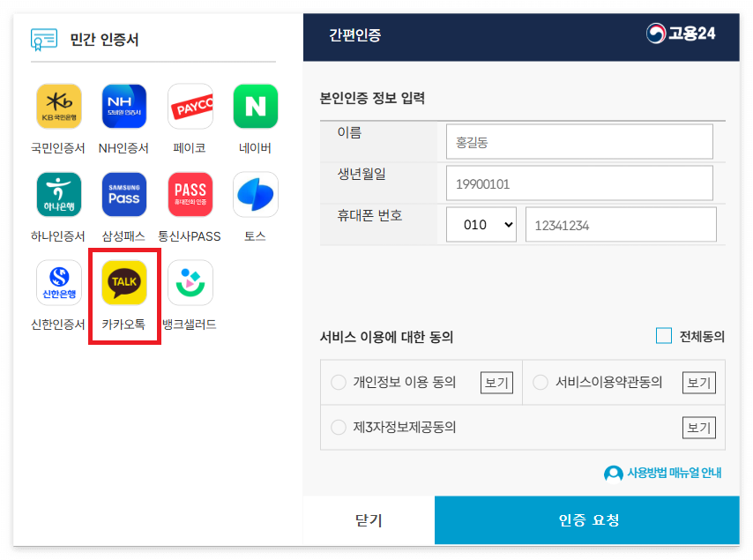Click the 민간 인증서 certificate header icon
The width and height of the screenshot is (753, 560).
(x=44, y=40)
